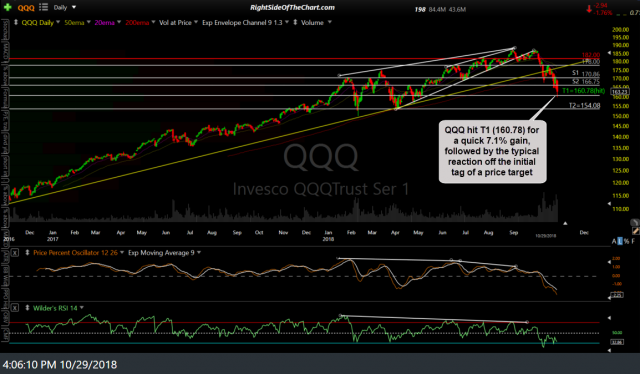The image size is (640, 374).
Task: Click the pencil drawing tools icon
Action: [x=636, y=231]
